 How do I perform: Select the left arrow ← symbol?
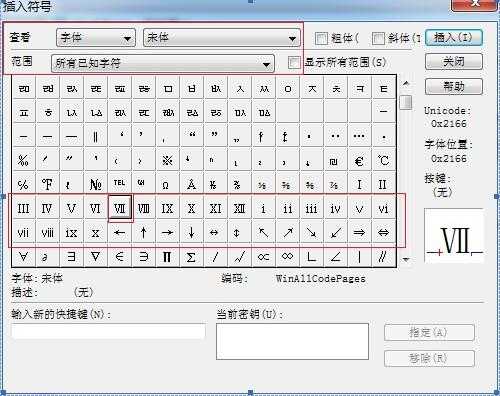point(119,233)
